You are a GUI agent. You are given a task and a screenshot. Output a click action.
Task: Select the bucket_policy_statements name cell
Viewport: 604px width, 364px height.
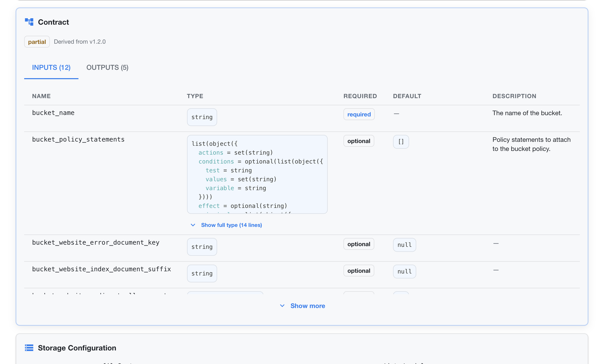pos(78,140)
